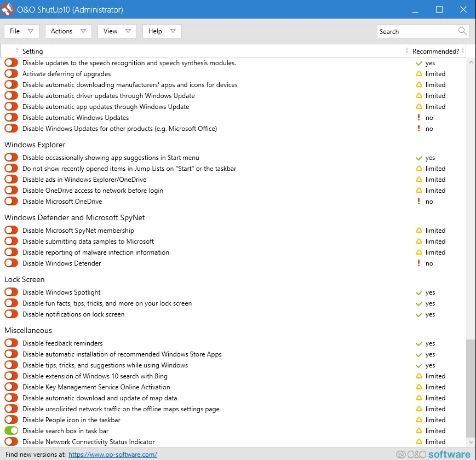Click the green check for speech recognition updates row
This screenshot has height=460, width=476.
[x=419, y=63]
